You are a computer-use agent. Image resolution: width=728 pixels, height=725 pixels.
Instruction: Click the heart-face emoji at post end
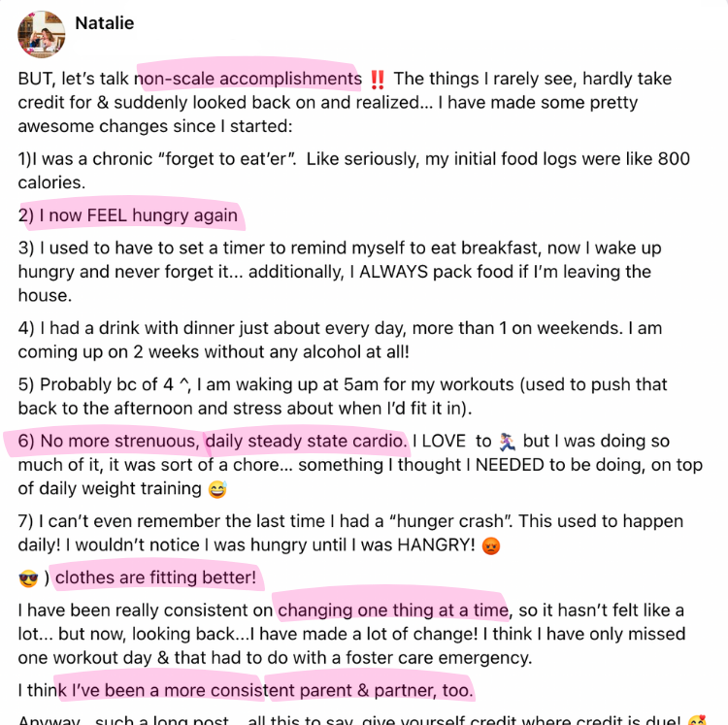696,721
